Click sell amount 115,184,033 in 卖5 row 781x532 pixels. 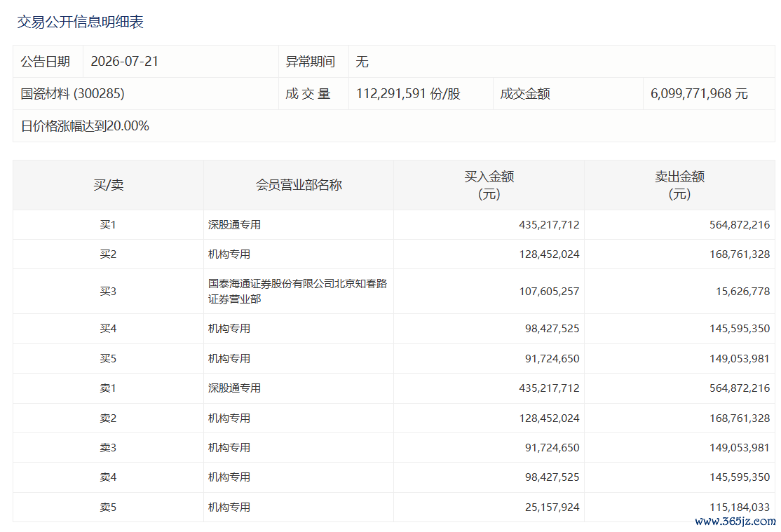click(x=740, y=507)
